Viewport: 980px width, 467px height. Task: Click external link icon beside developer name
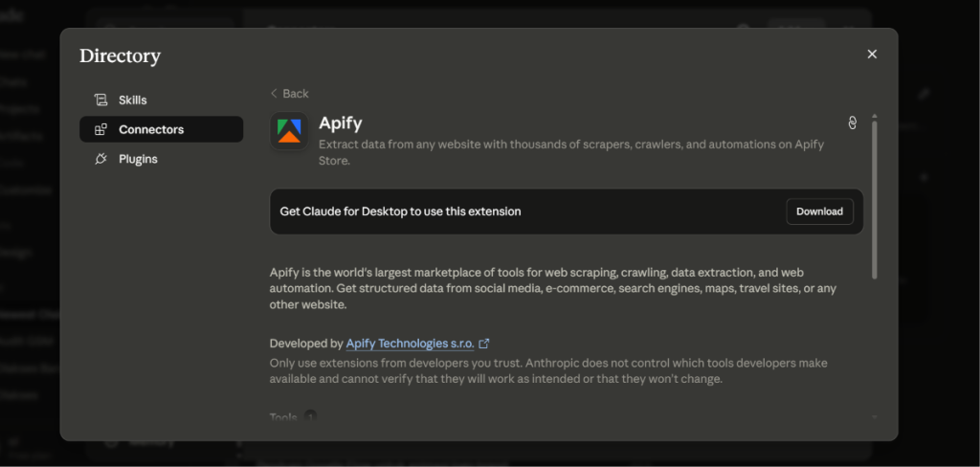(x=483, y=344)
